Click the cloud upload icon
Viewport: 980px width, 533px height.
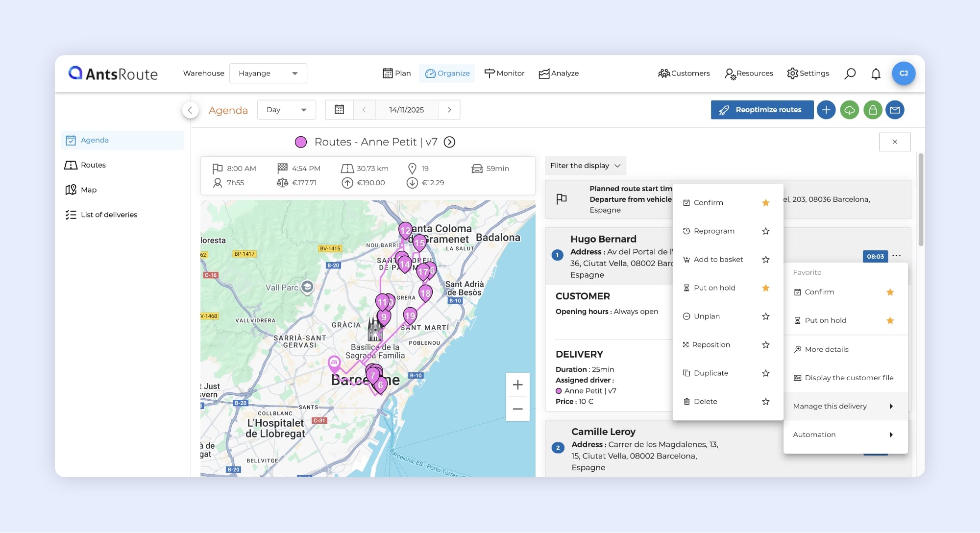click(x=850, y=110)
